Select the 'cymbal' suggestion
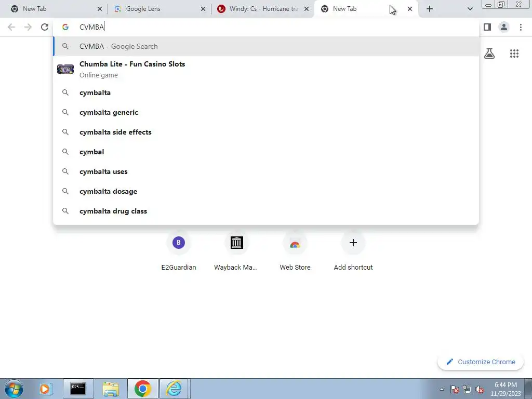The width and height of the screenshot is (532, 399). 266,152
